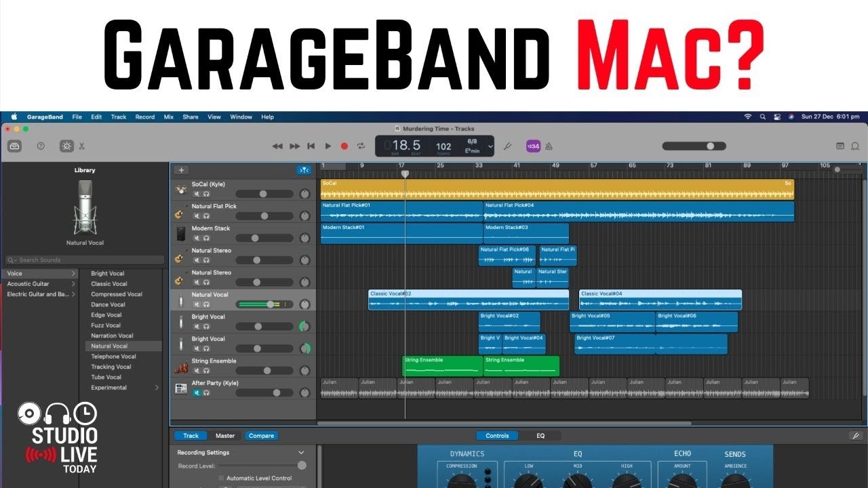Screen dimensions: 868x488
Task: Expand the Experimental vocal folder
Action: pyautogui.click(x=157, y=388)
